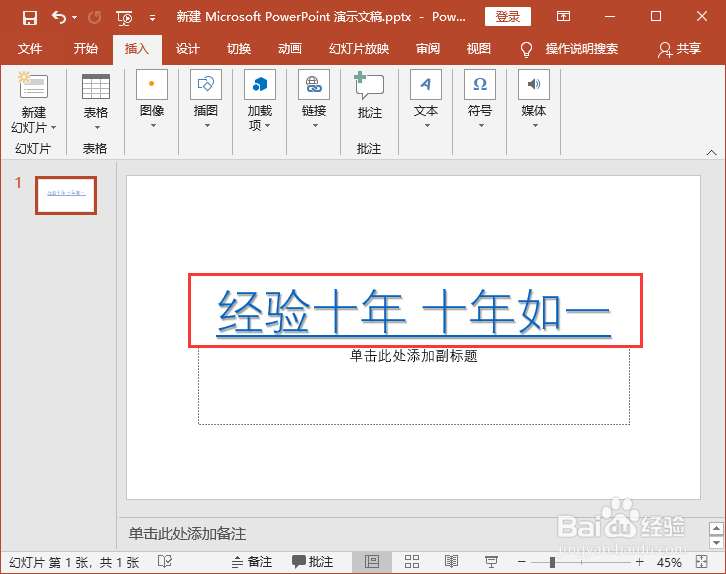Click the 新建幻灯片 new slide icon
Image resolution: width=726 pixels, height=574 pixels.
[x=33, y=85]
